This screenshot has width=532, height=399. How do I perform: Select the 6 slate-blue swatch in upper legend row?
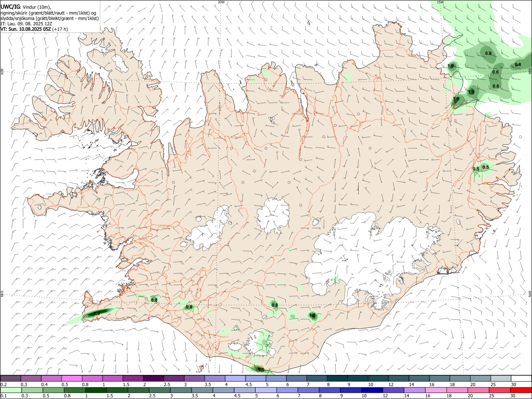(x=296, y=378)
